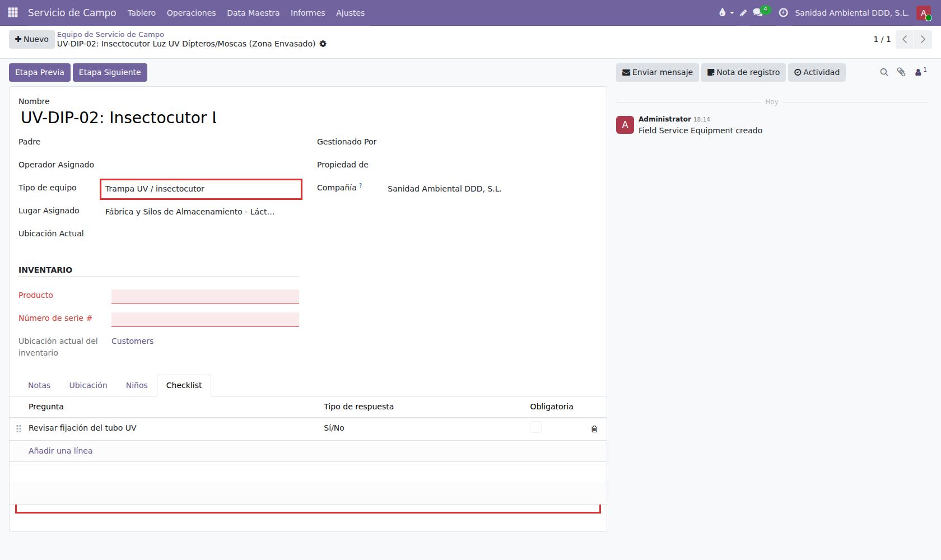Open chatter search magnifier icon

tap(884, 72)
